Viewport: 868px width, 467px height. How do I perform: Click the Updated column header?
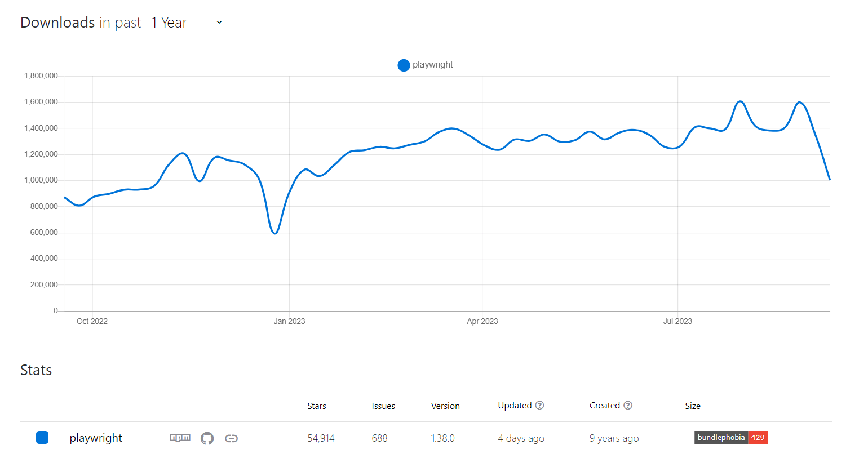tap(515, 406)
